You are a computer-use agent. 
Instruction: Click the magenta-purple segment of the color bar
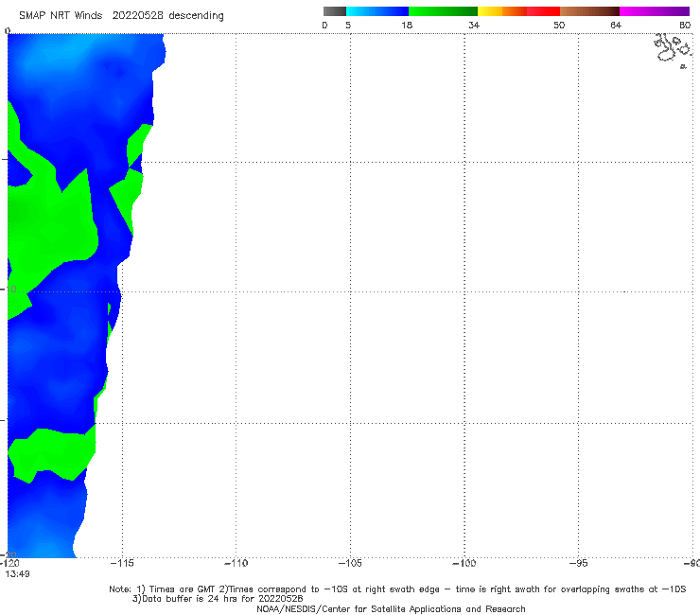click(x=655, y=11)
